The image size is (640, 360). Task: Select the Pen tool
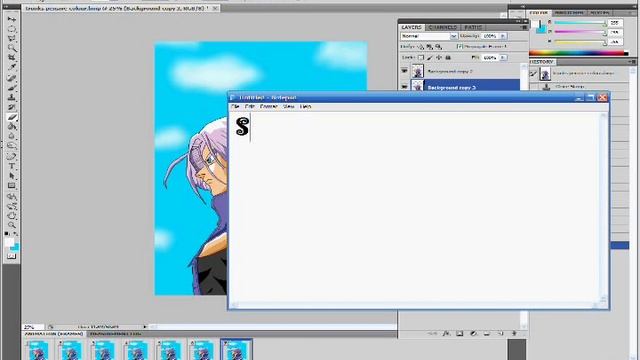point(12,156)
